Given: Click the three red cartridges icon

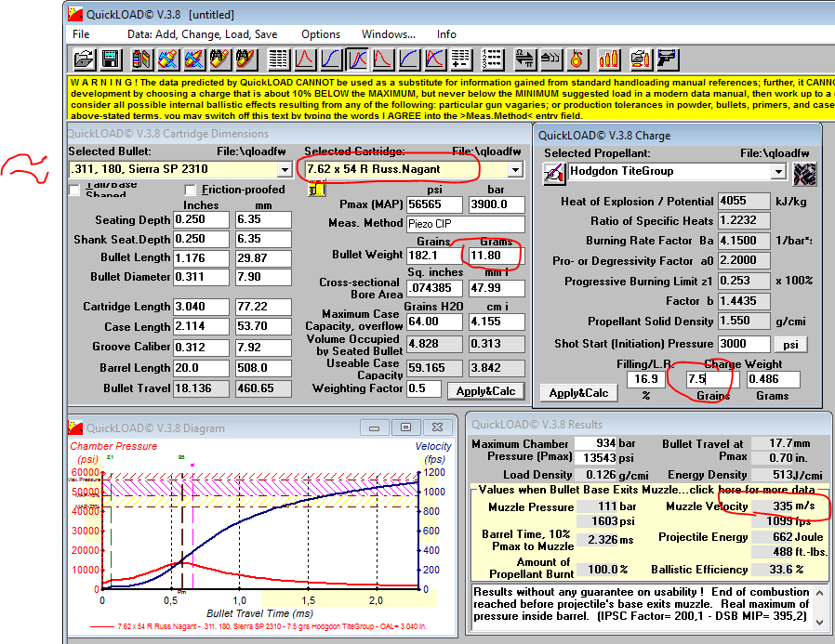Looking at the screenshot, I should [609, 59].
